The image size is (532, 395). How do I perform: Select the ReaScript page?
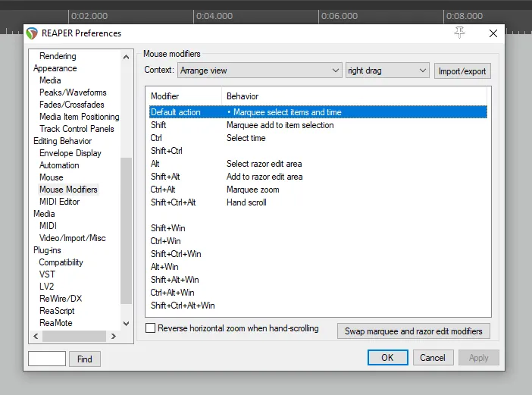click(57, 311)
